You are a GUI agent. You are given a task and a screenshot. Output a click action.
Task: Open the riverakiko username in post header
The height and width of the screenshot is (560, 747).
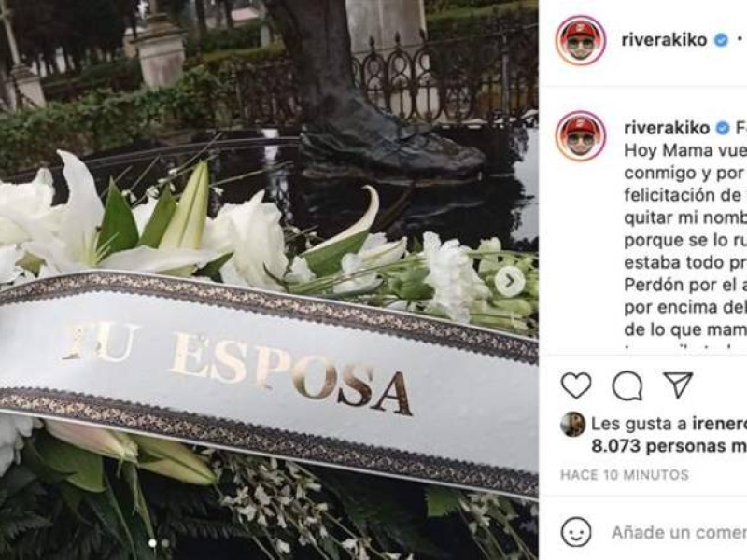(664, 40)
